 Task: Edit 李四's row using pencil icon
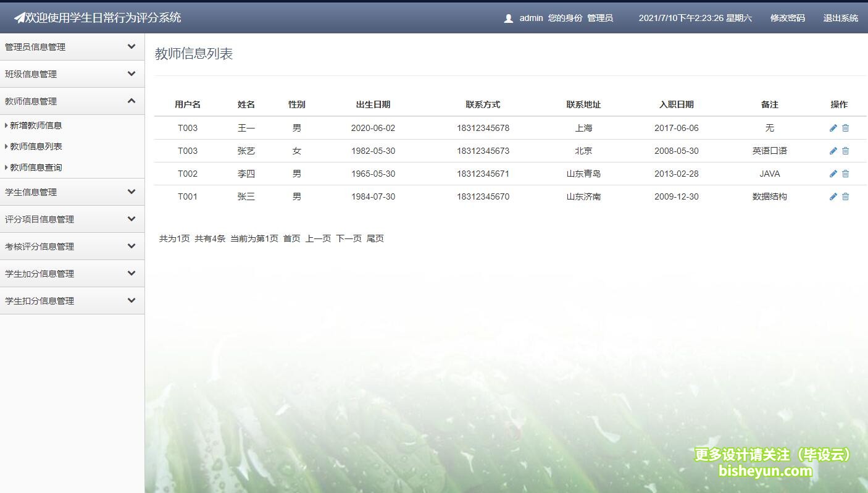[x=833, y=174]
